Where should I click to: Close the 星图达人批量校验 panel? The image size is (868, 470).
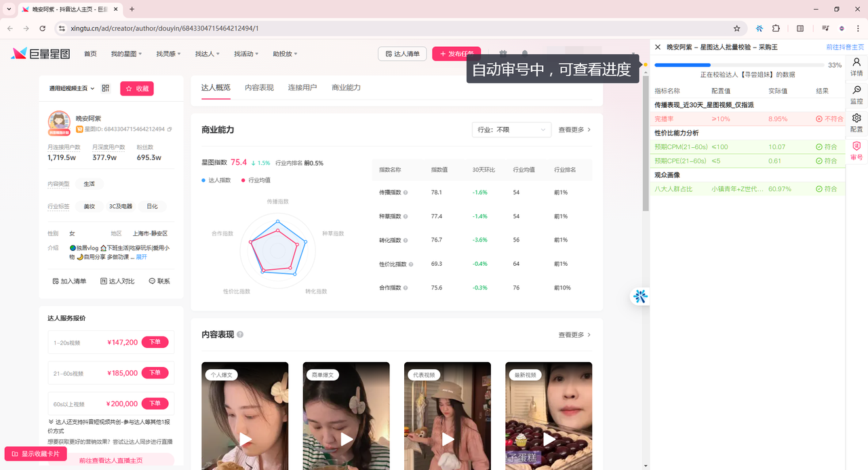(658, 47)
